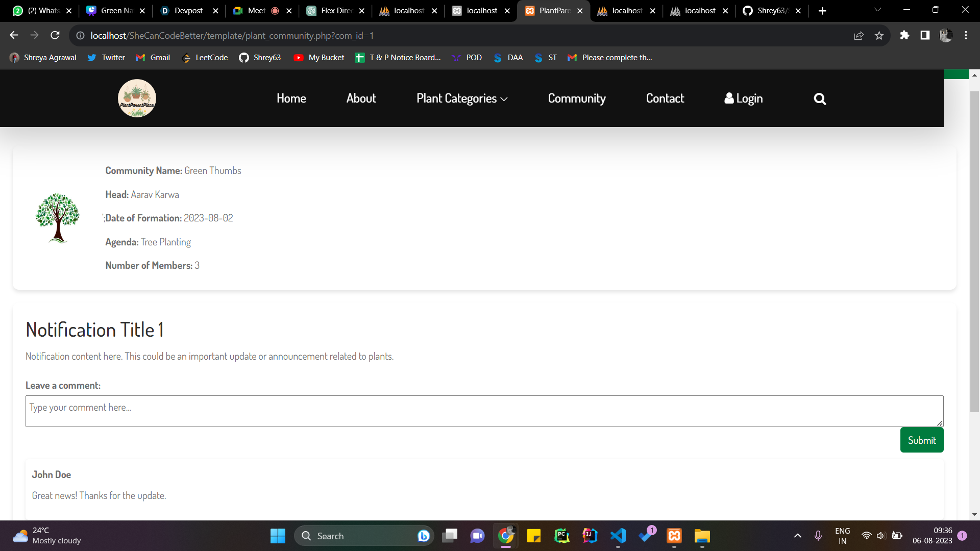The height and width of the screenshot is (551, 980).
Task: Open the browser Extensions puzzle icon
Action: click(904, 36)
